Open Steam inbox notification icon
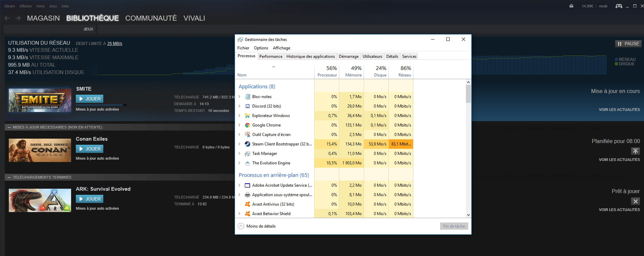Viewport: 644px width, 256px height. [x=571, y=6]
